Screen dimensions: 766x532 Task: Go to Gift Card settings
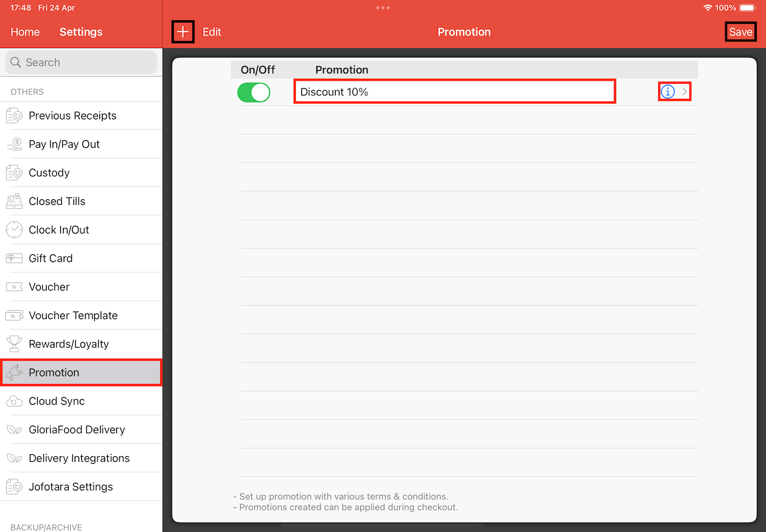point(81,258)
